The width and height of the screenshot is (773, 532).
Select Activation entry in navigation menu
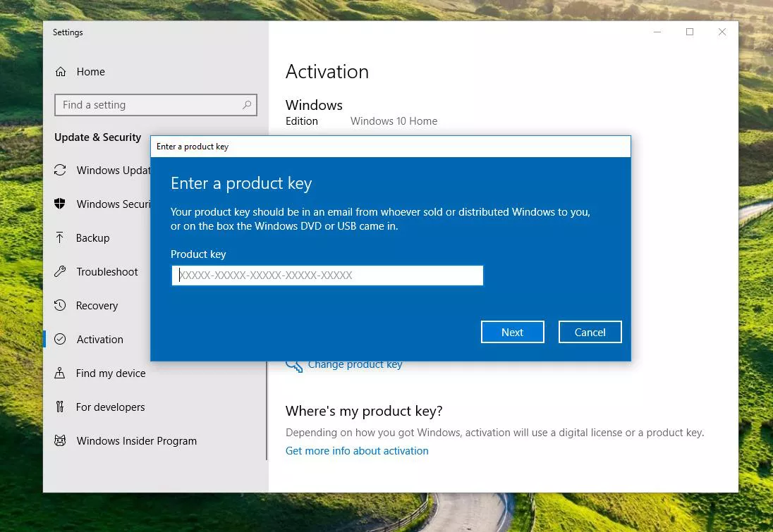click(x=99, y=339)
